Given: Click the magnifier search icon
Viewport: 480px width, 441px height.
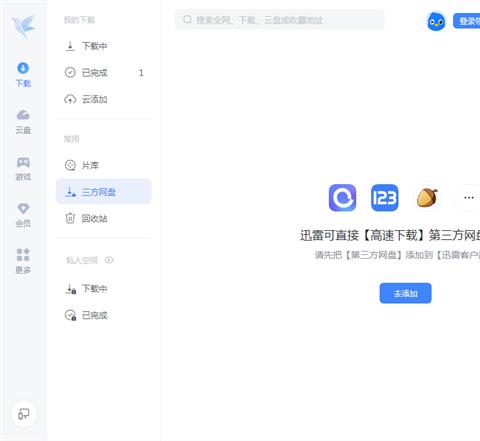Looking at the screenshot, I should tap(187, 20).
